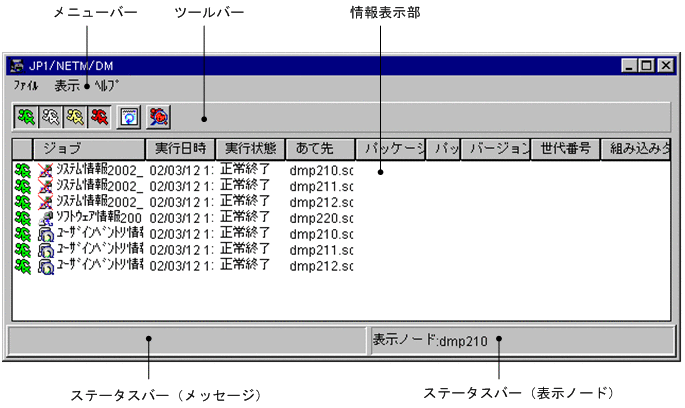The image size is (685, 408).
Task: Click destination dmp211.sc in ユーザインベントリ row
Action: pos(321,250)
